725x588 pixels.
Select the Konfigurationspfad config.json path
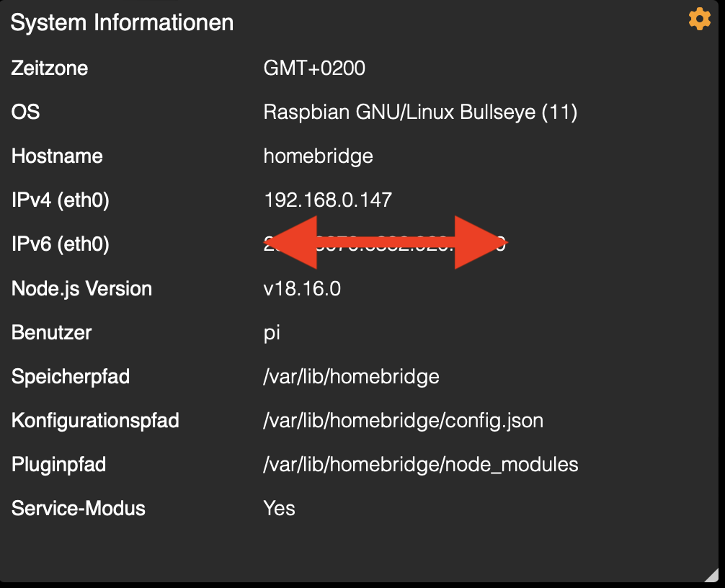[404, 420]
